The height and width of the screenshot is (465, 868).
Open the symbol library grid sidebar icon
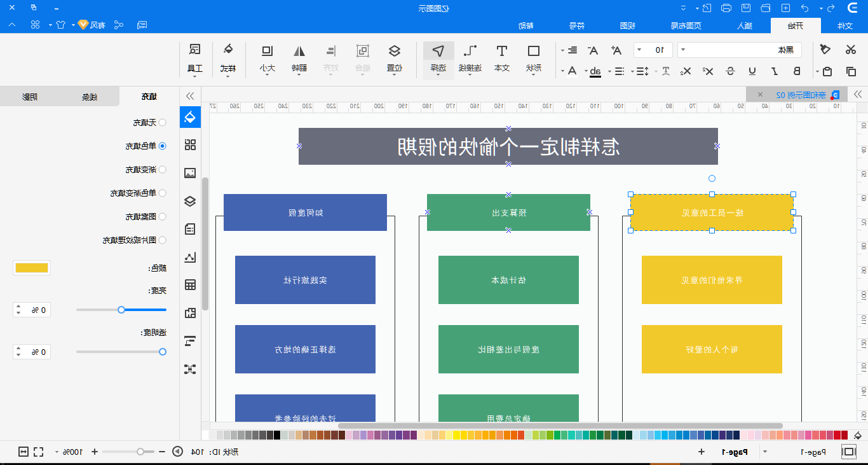pos(190,144)
